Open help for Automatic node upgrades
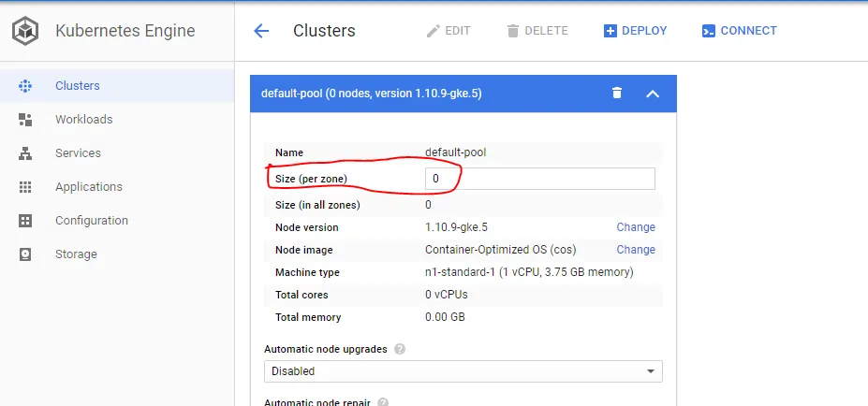The image size is (868, 406). pos(399,350)
